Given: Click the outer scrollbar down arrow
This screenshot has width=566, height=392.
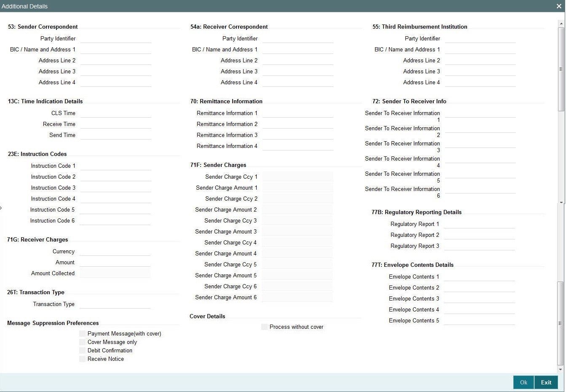Looking at the screenshot, I should [561, 369].
